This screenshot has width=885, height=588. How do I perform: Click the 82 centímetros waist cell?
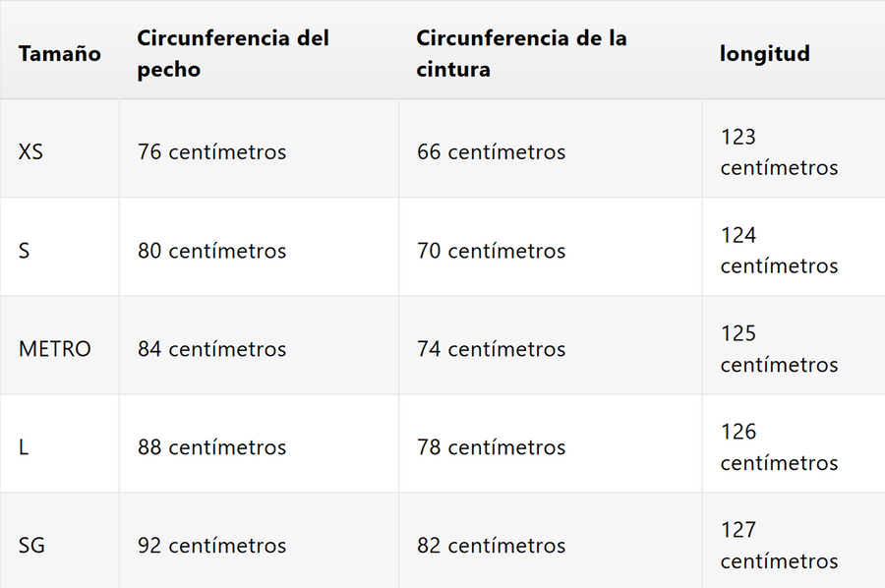[491, 546]
